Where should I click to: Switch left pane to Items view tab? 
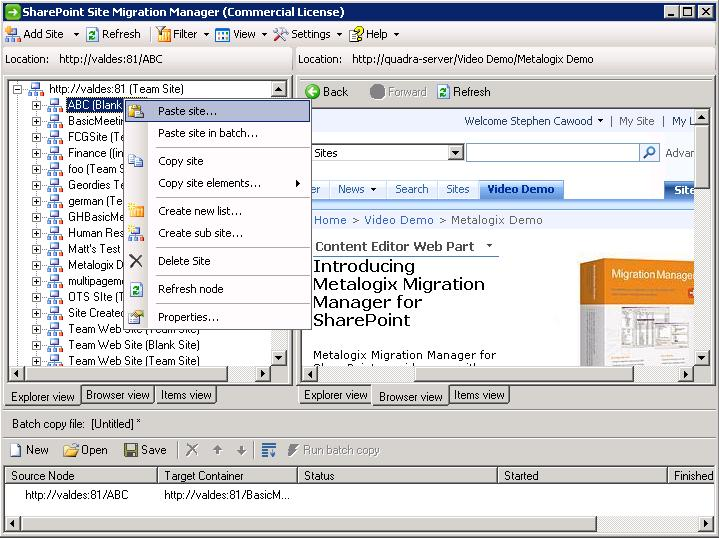(186, 395)
